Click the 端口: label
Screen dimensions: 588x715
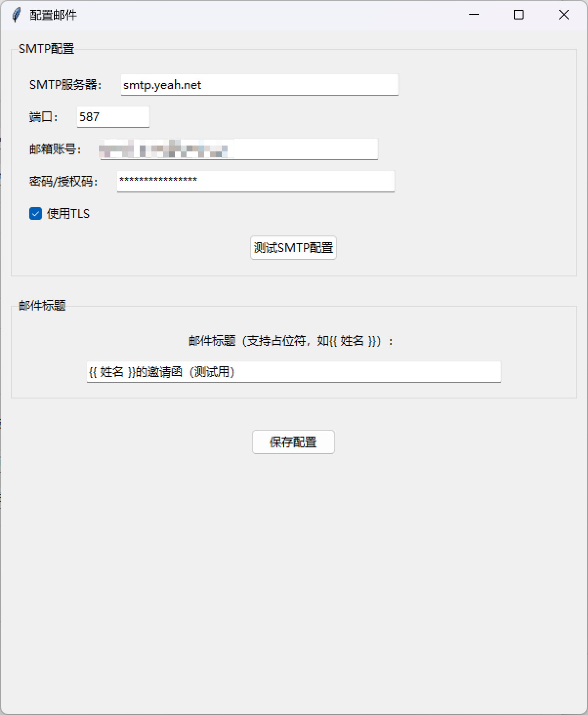click(43, 117)
